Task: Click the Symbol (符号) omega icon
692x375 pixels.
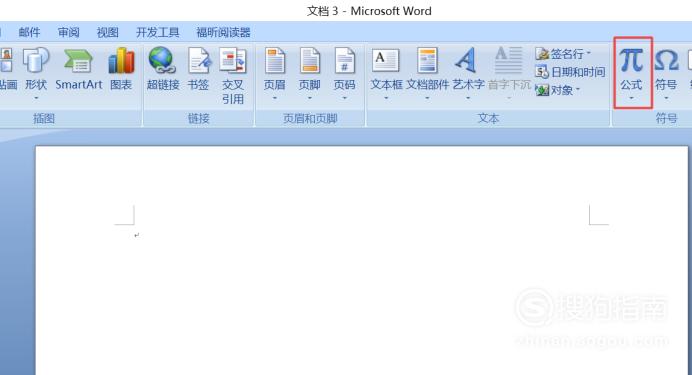Action: coord(666,60)
